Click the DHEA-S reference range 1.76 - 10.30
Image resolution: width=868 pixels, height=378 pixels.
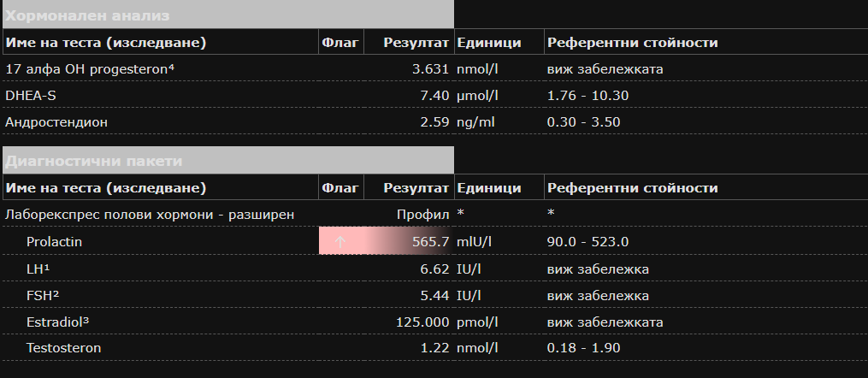588,95
